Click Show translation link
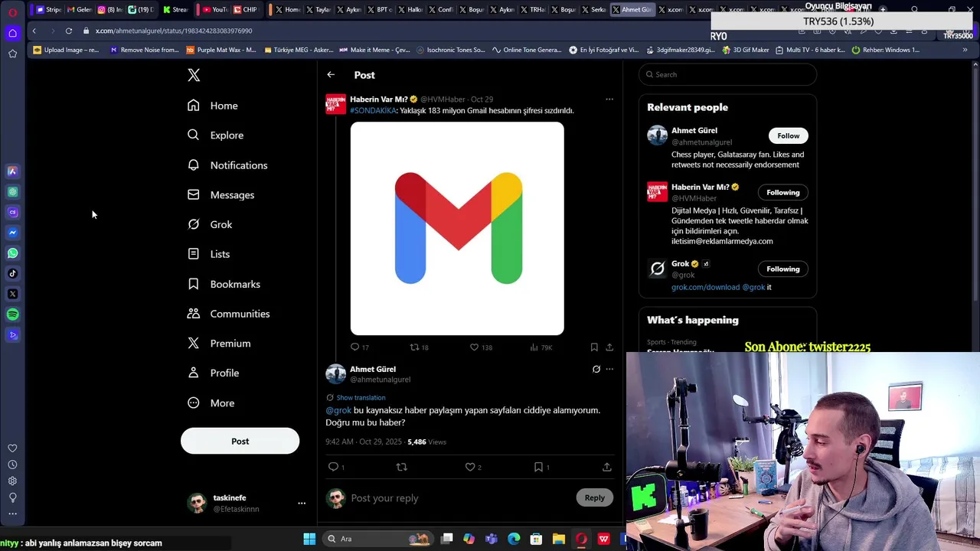 [x=361, y=397]
